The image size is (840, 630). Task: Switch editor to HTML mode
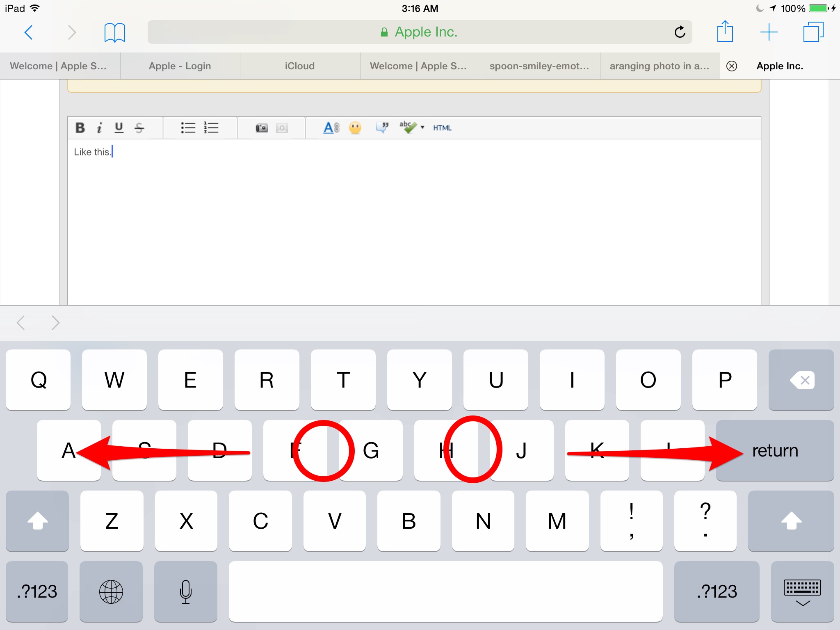(x=442, y=128)
